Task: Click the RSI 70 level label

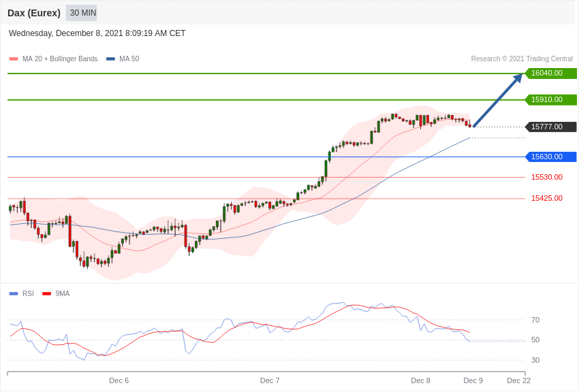Action: click(x=535, y=320)
